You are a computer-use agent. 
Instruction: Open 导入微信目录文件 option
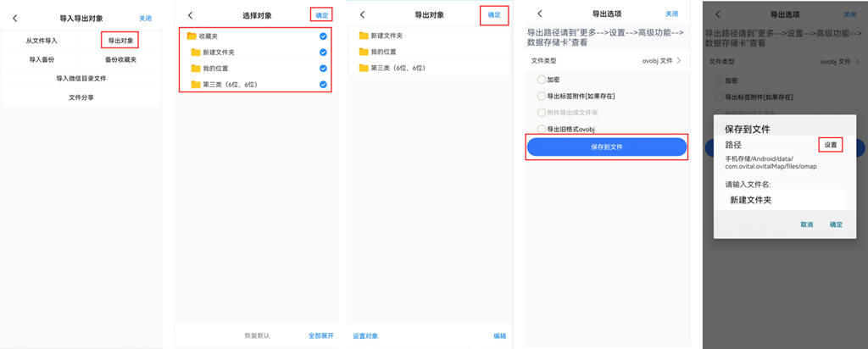(81, 78)
